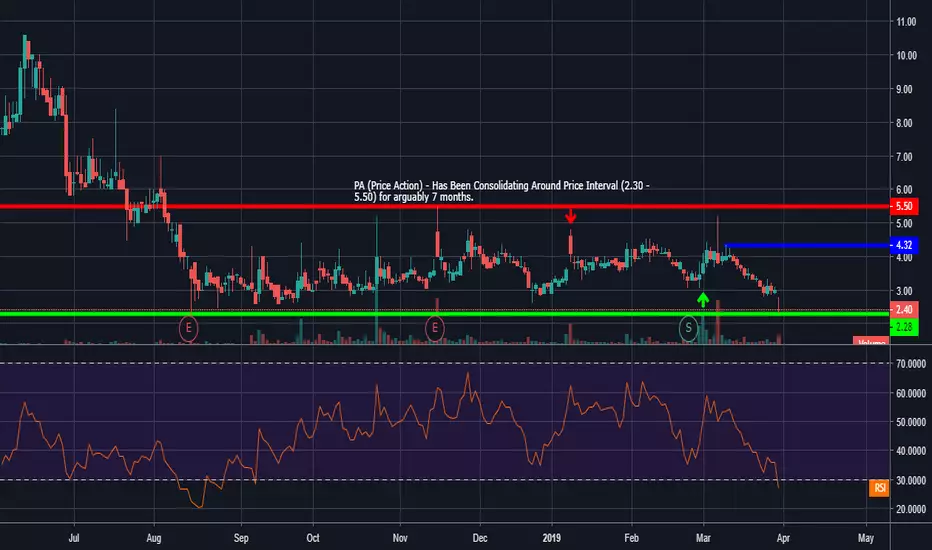Click 60.0000 on the RSI scale
This screenshot has width=932, height=550.
(x=911, y=393)
